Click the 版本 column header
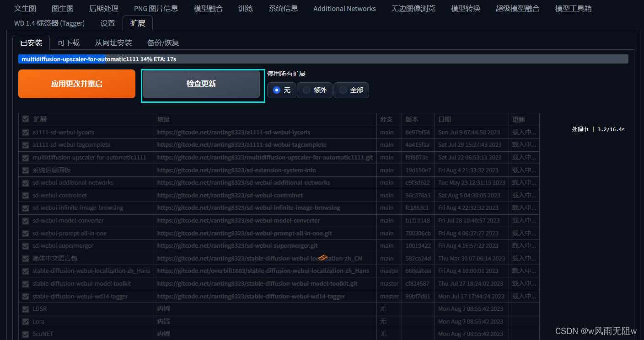644x340 pixels. [412, 119]
